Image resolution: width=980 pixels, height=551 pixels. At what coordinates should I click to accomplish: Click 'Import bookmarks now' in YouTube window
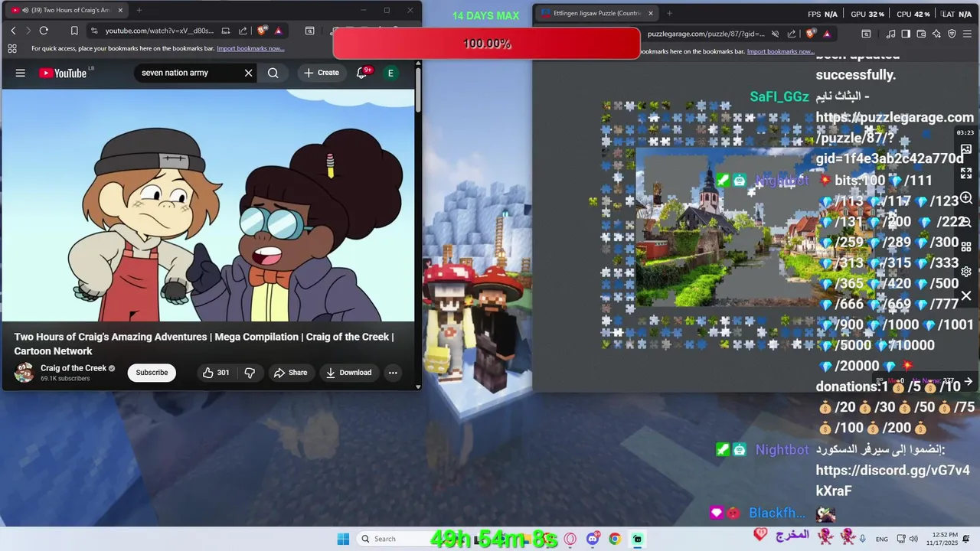250,48
